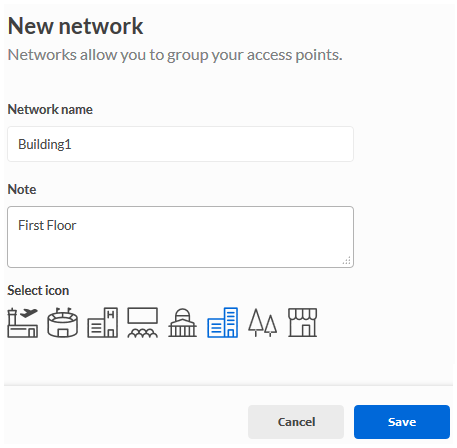Choose the storefront shop icon
Screen dimensions: 457x448
[x=303, y=323]
